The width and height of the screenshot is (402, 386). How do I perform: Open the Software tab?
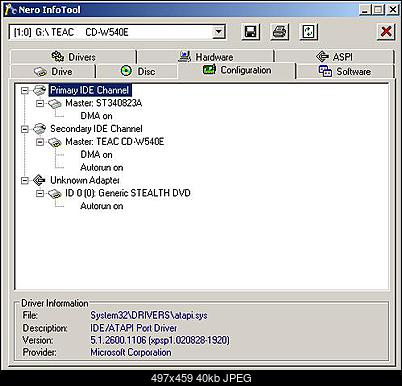click(x=345, y=71)
